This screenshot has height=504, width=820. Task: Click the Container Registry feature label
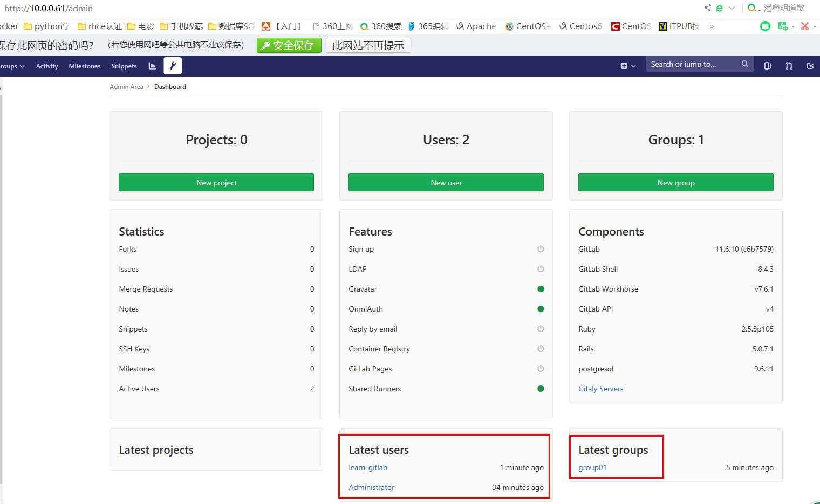379,349
